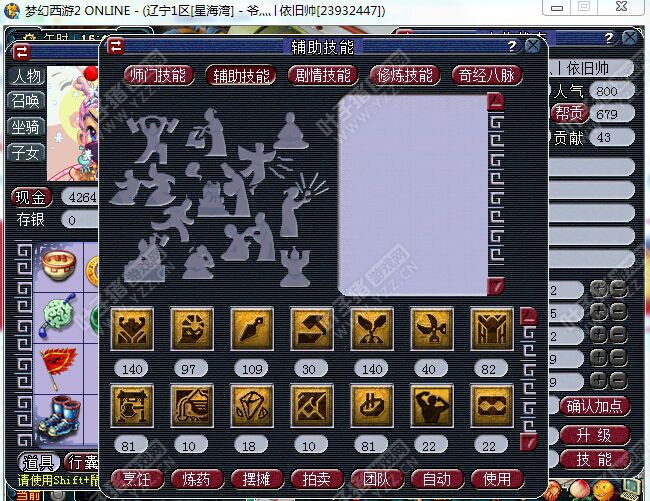Click the minus button in the third attribute row
The width and height of the screenshot is (650, 501).
click(x=618, y=335)
